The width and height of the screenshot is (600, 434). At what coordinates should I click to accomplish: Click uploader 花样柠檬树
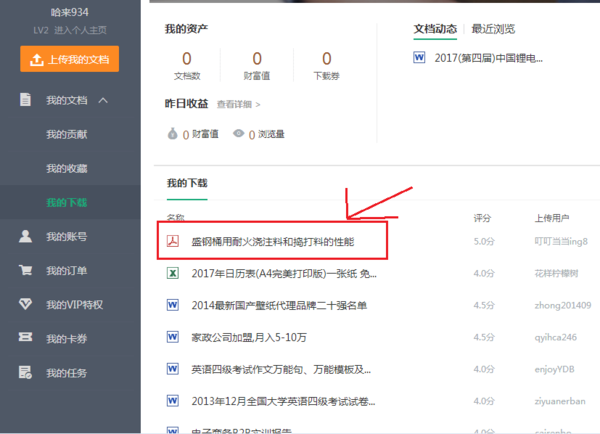556,273
